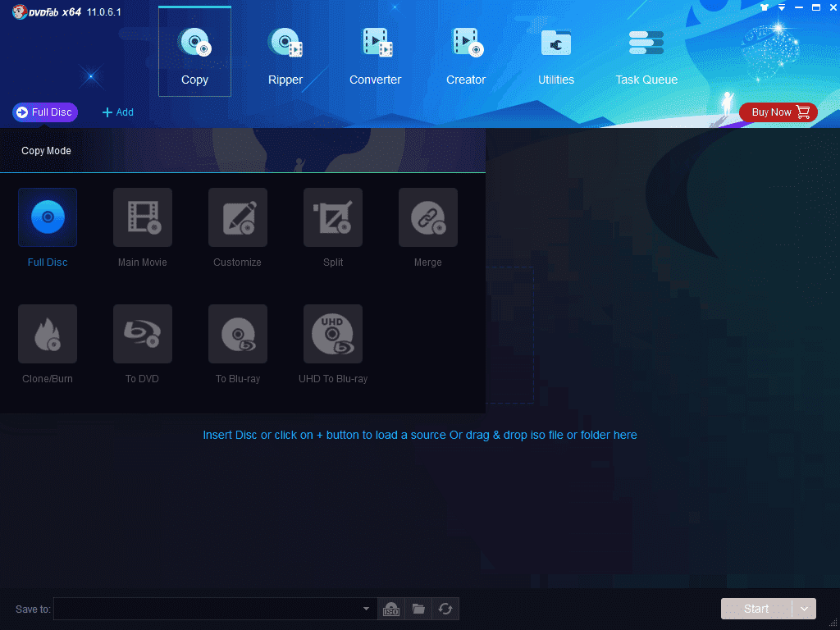Choose the To DVD mode
The width and height of the screenshot is (840, 630).
(143, 334)
